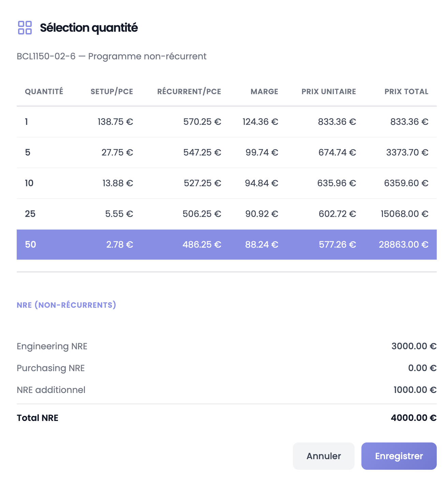Click the Total NRE amount
Screen dimensions: 448x481
tap(414, 418)
